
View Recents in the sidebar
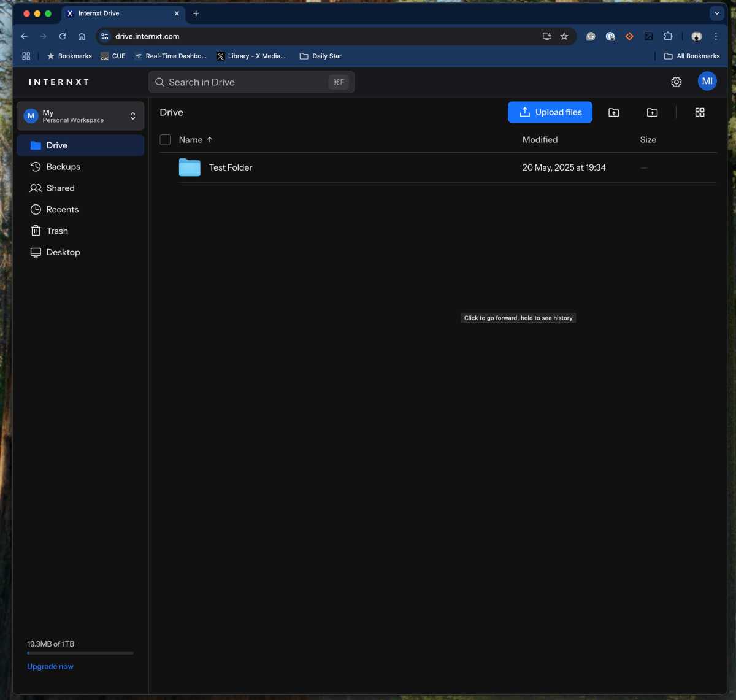pyautogui.click(x=63, y=209)
